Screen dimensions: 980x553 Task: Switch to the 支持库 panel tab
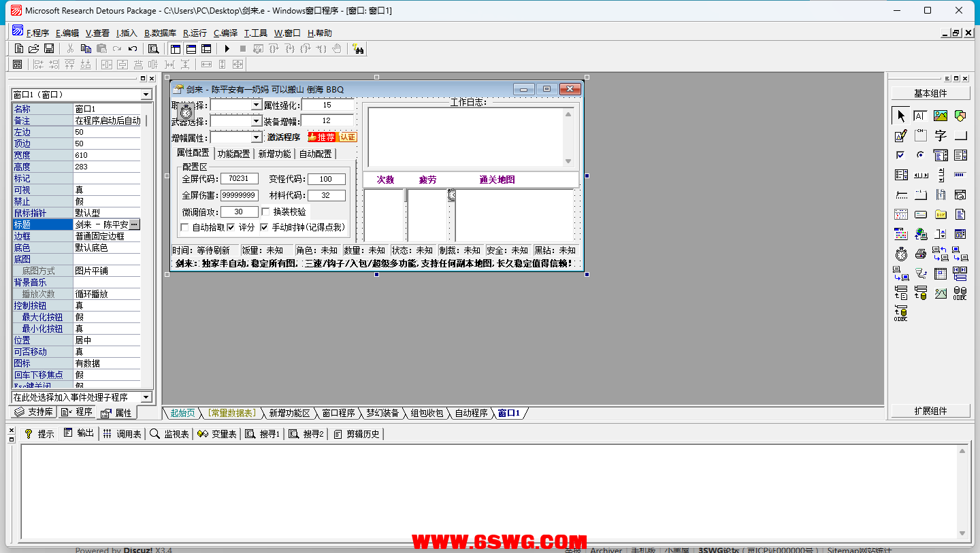click(x=35, y=412)
